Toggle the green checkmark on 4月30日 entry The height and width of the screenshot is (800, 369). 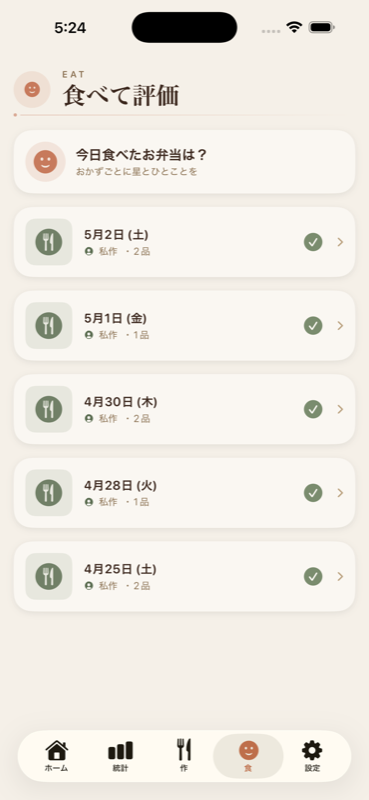pos(313,409)
